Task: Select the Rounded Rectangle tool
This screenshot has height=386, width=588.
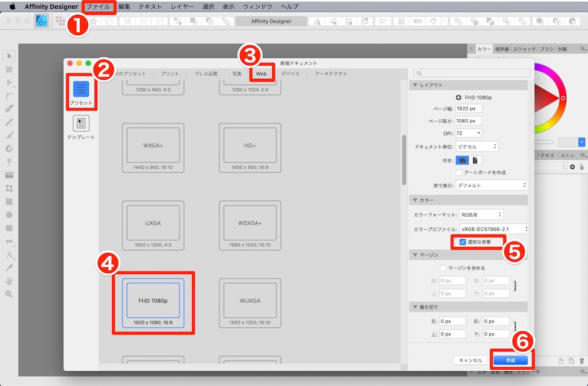Action: point(9,228)
